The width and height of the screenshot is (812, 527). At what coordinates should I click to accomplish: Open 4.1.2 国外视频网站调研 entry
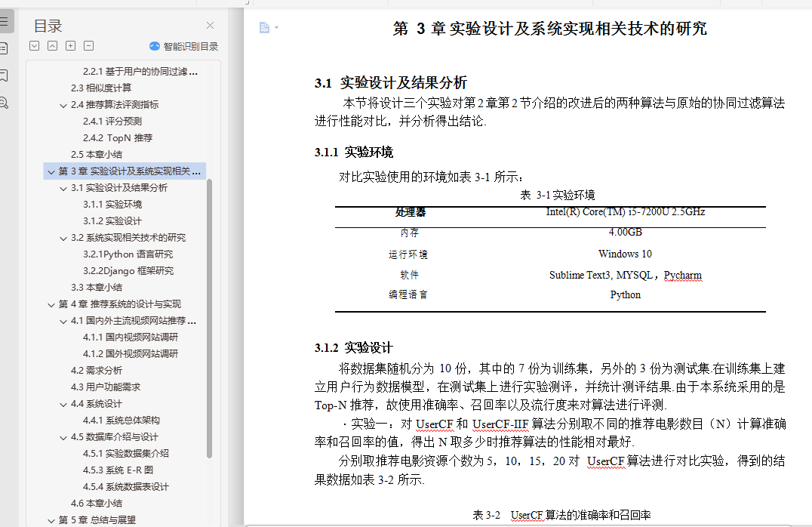click(x=131, y=354)
